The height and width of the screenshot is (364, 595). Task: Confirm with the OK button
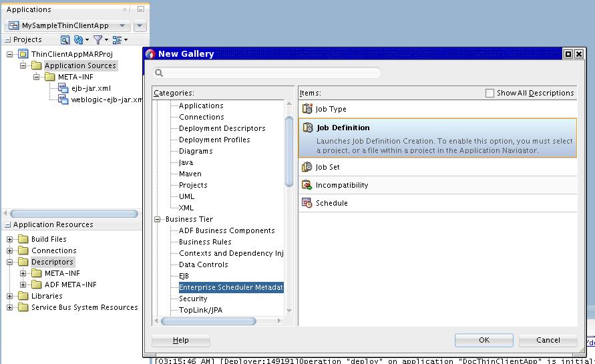click(x=484, y=340)
